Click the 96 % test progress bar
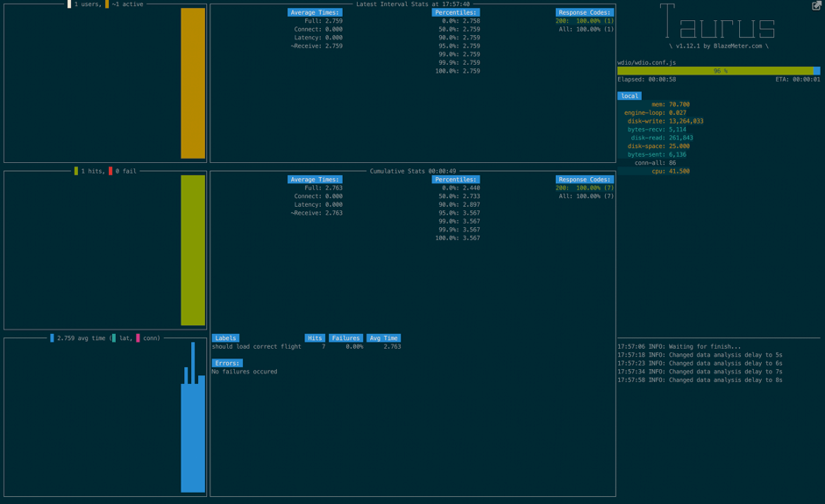This screenshot has width=825, height=504. pos(718,71)
